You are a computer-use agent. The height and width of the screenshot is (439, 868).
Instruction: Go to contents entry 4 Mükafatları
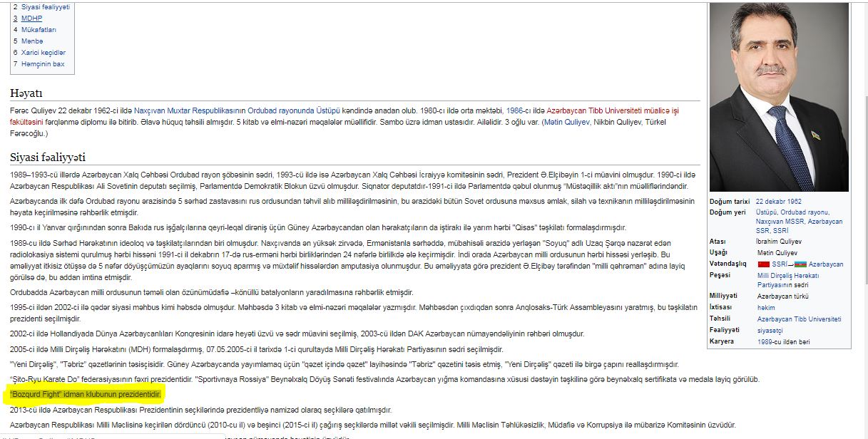pos(34,29)
